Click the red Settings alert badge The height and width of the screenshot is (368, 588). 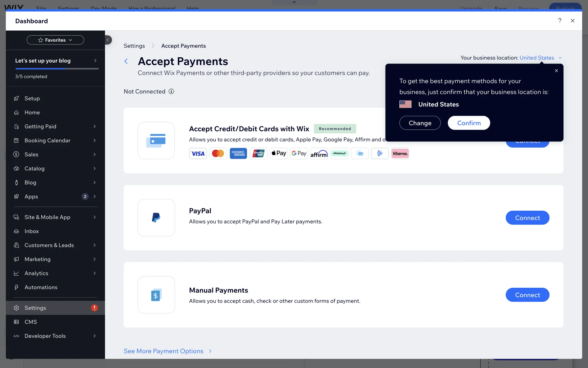point(94,308)
